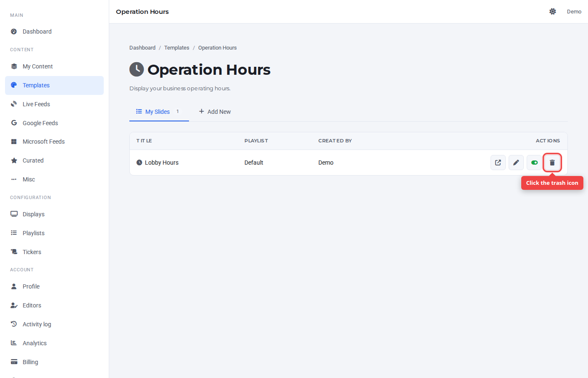The image size is (588, 378).
Task: Open Displays configuration page
Action: [x=54, y=214]
